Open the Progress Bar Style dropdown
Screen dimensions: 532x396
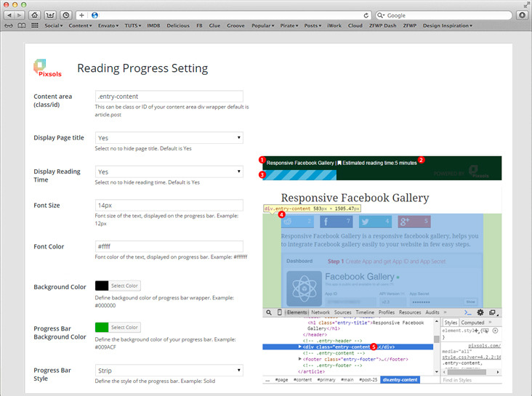169,371
